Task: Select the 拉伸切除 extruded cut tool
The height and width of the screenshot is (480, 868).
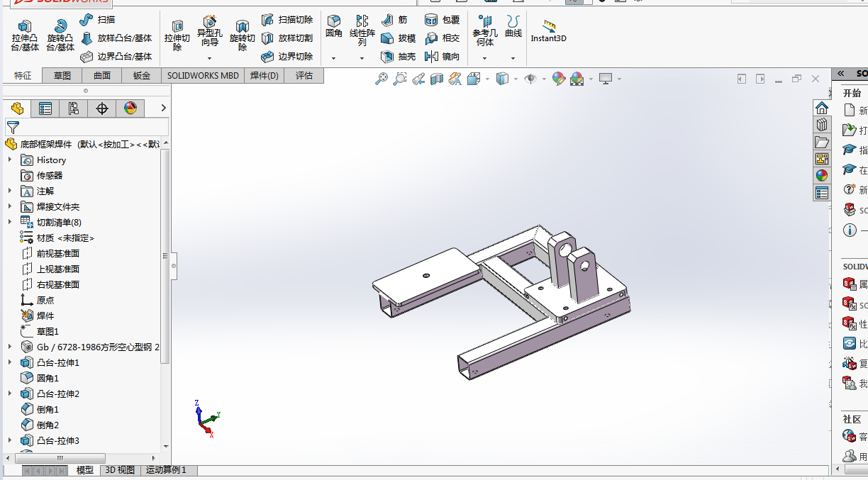Action: click(x=177, y=35)
